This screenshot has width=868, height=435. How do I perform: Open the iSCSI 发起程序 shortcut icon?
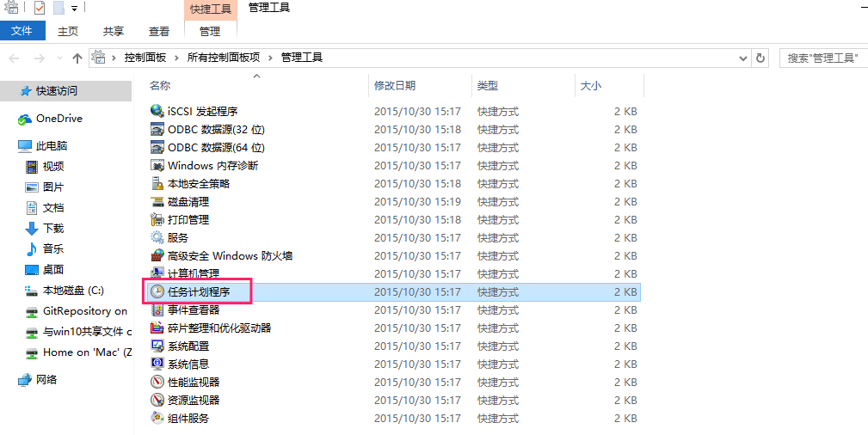(x=157, y=111)
